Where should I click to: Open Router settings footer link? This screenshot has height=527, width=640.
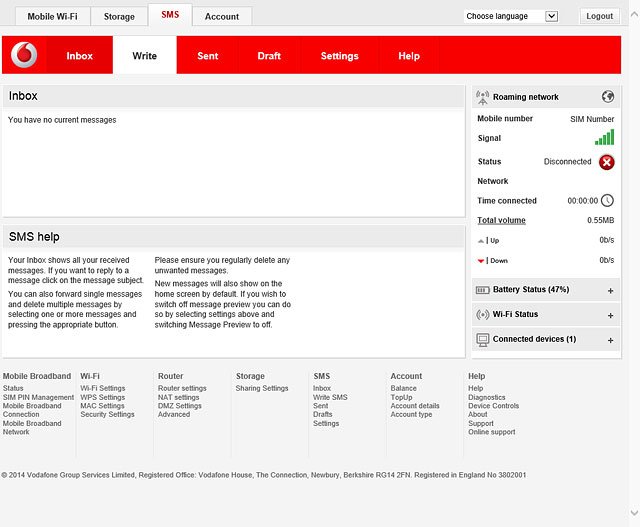(182, 388)
